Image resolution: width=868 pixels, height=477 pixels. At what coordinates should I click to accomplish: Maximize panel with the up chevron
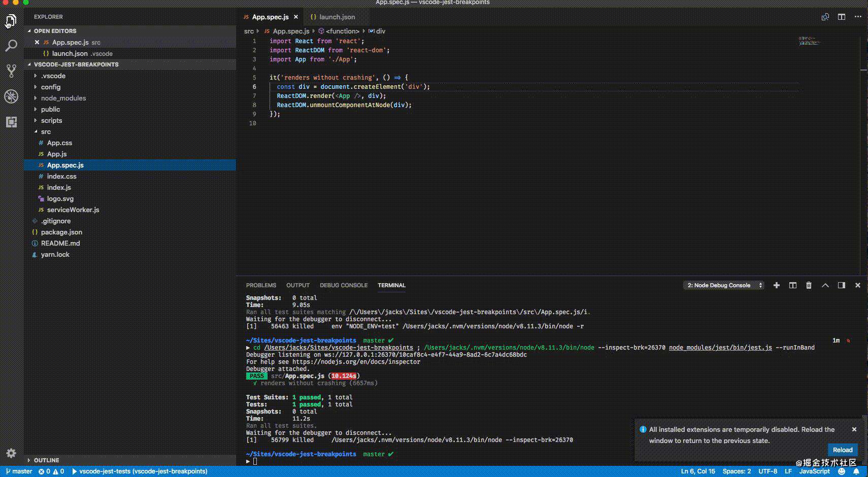[825, 285]
